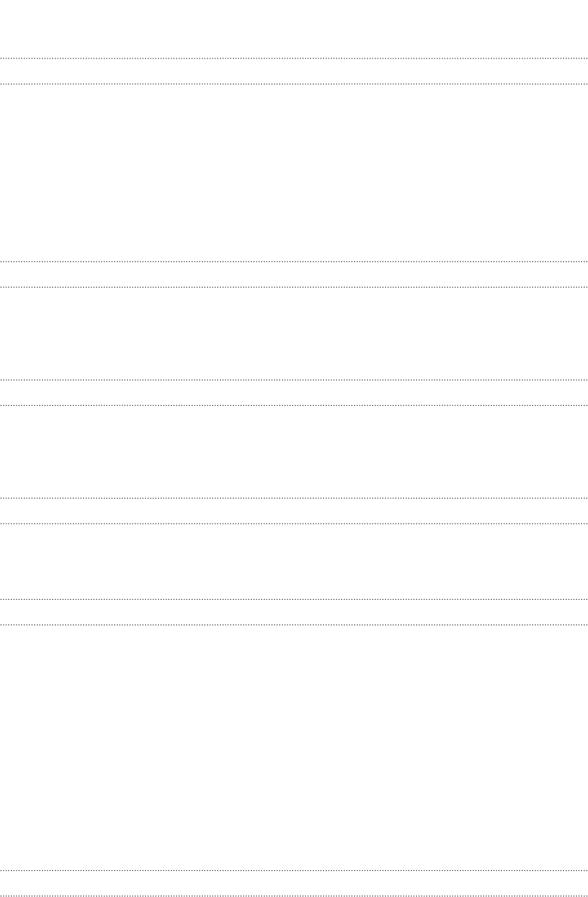Click the blank section below the first dotted band
This screenshot has height=897, width=588.
(x=294, y=172)
